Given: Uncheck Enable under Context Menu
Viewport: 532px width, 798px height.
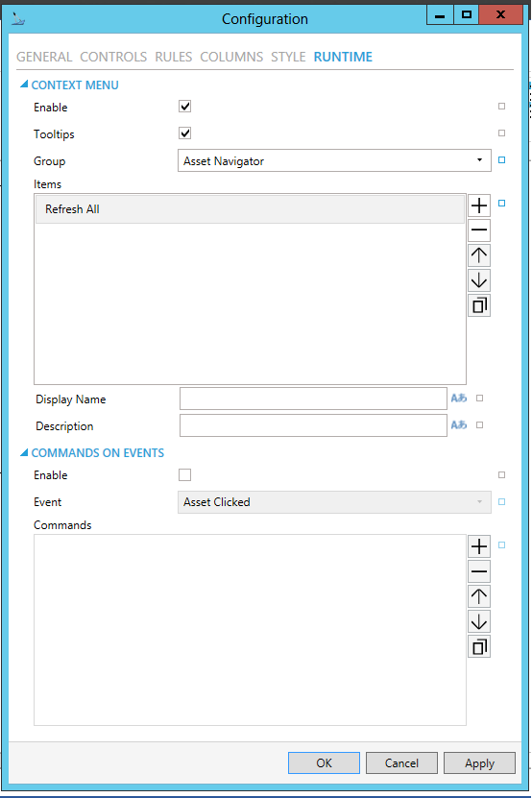Looking at the screenshot, I should pos(184,107).
